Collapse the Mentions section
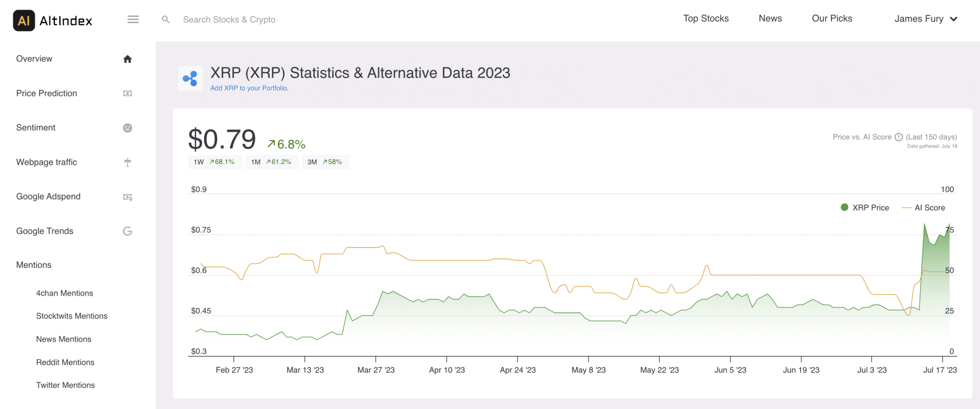Screen dimensions: 980x409 pos(33,265)
